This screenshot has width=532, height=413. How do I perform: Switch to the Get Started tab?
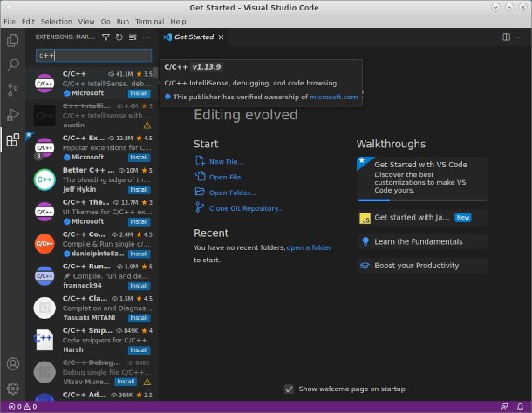[194, 37]
